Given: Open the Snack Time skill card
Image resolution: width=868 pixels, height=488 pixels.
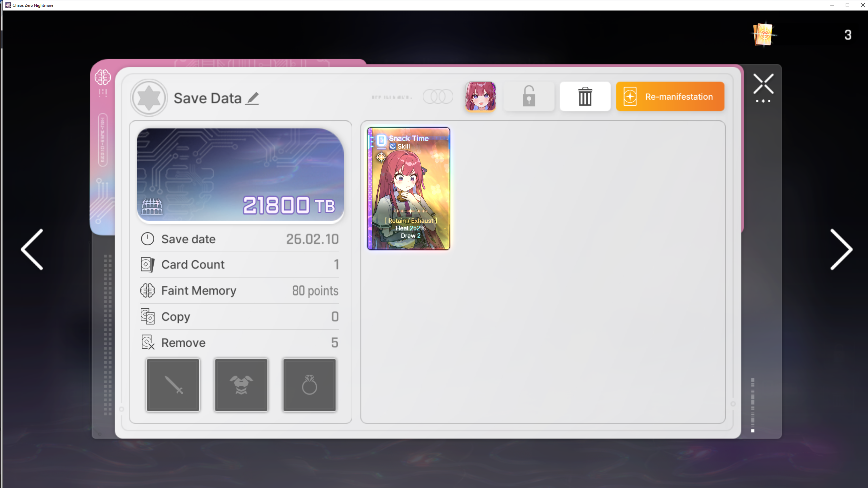Looking at the screenshot, I should pyautogui.click(x=409, y=189).
